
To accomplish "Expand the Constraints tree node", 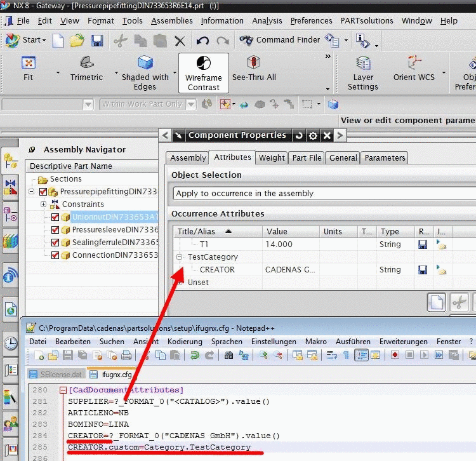I will [x=43, y=204].
